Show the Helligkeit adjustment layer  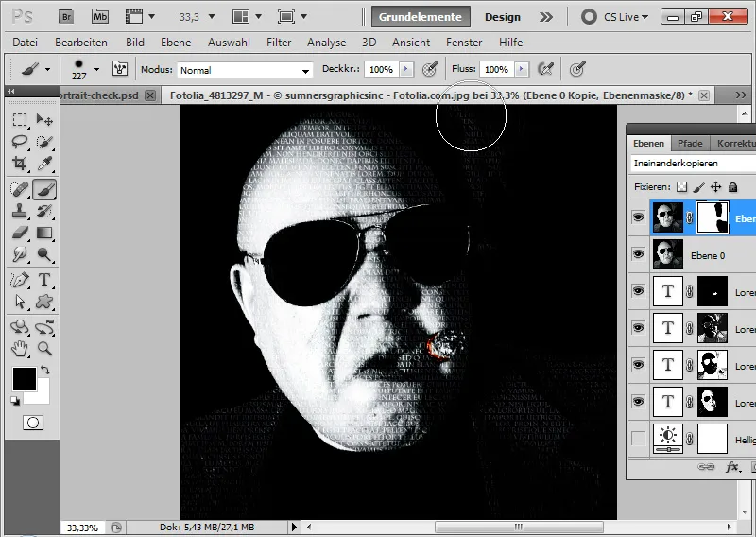(x=639, y=438)
